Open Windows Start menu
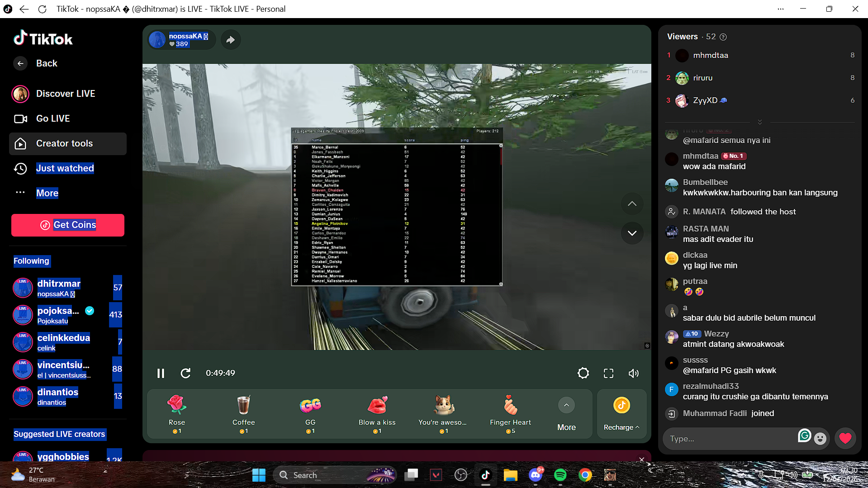The image size is (868, 488). 259,475
